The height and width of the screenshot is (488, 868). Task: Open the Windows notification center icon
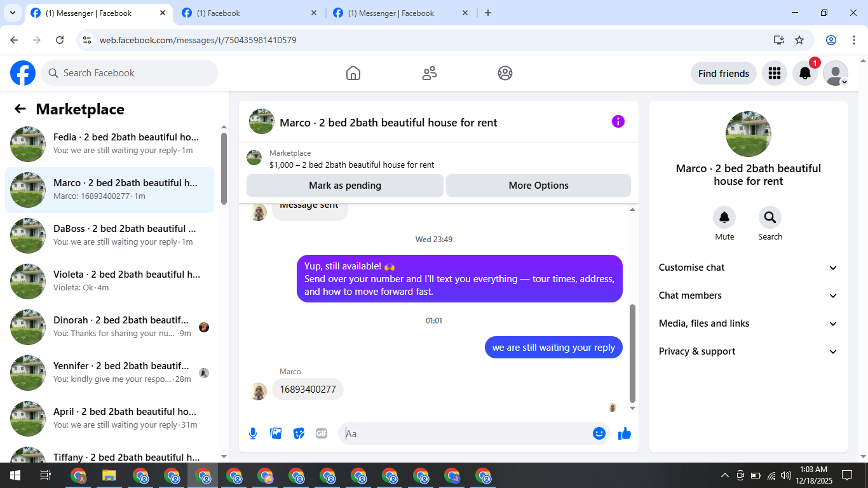coord(846,475)
